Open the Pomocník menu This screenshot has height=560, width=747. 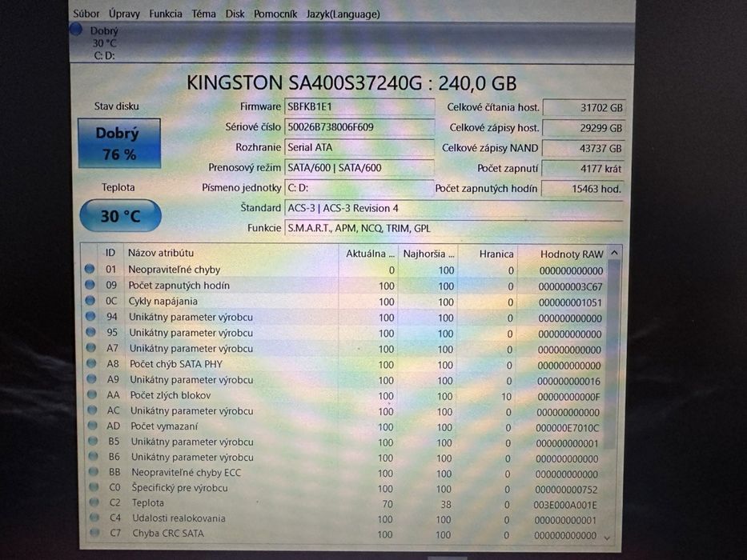275,14
